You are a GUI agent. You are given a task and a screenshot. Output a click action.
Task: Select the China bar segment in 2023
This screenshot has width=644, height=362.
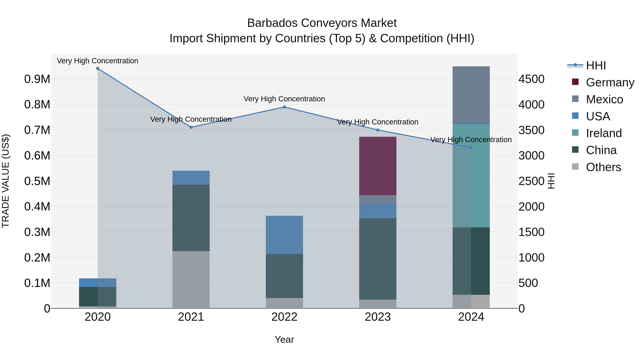coord(378,259)
